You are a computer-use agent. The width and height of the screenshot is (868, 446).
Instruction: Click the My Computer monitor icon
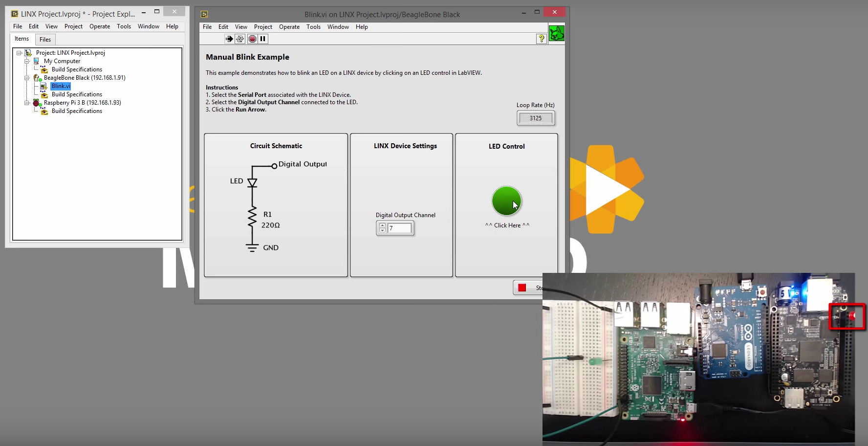pos(36,61)
